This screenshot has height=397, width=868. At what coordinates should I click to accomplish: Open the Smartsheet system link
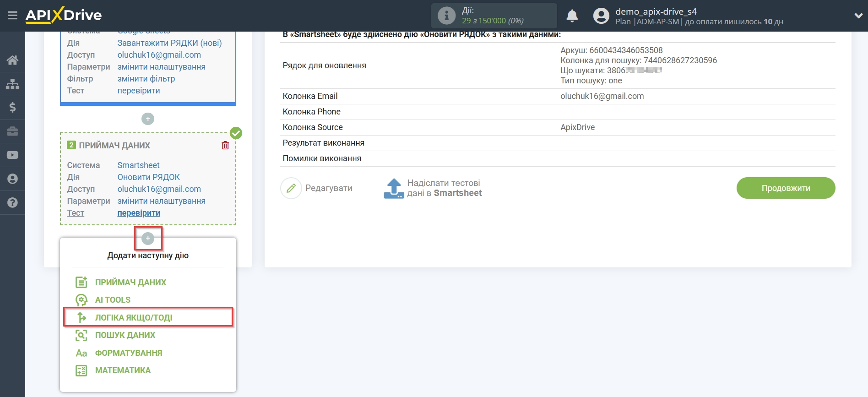point(138,165)
